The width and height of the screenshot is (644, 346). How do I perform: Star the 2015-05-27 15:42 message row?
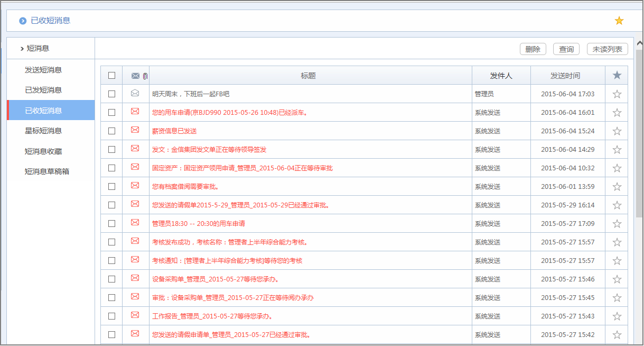click(x=617, y=335)
